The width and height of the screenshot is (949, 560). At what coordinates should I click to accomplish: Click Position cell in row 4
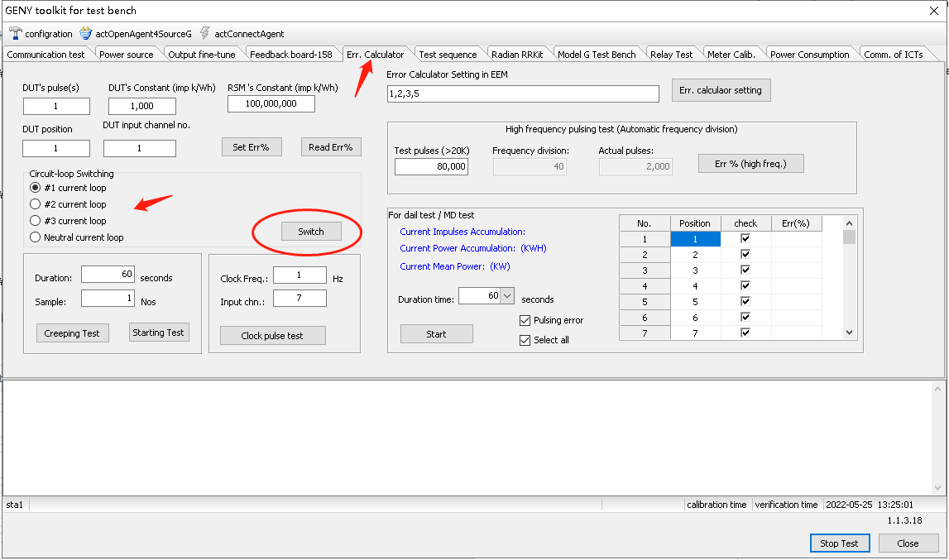point(695,285)
